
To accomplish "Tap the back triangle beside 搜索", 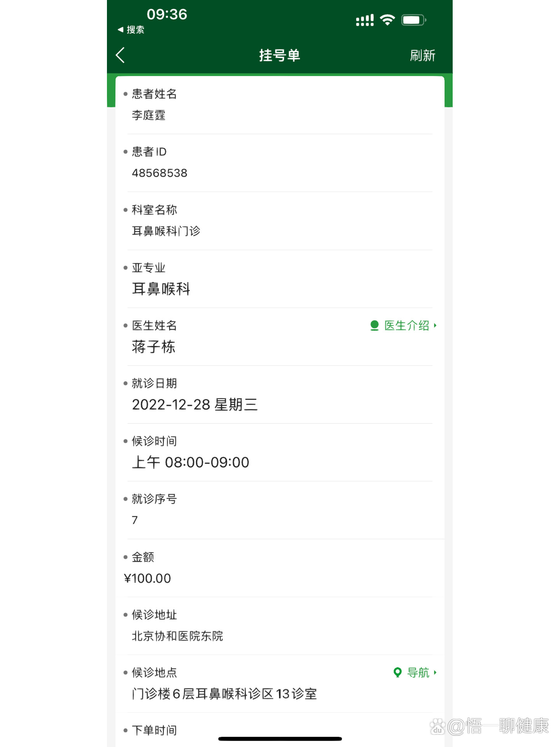I will (121, 30).
